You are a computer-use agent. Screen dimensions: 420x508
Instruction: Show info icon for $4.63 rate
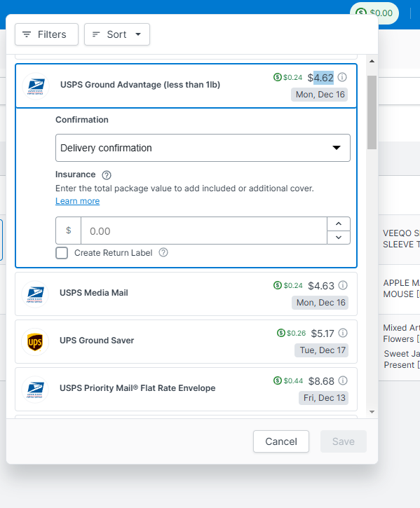pyautogui.click(x=343, y=285)
